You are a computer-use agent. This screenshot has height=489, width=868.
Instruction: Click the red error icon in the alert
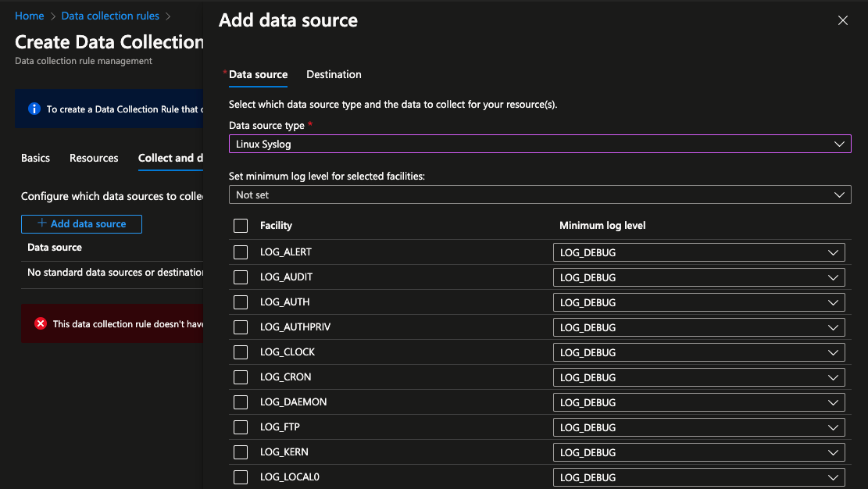[x=41, y=323]
